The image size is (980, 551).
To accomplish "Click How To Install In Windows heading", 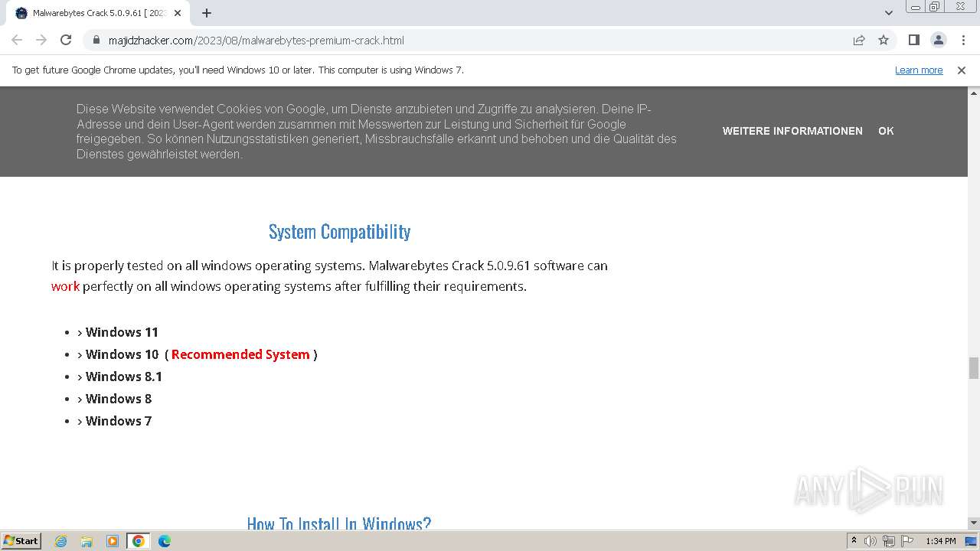I will 339,523.
